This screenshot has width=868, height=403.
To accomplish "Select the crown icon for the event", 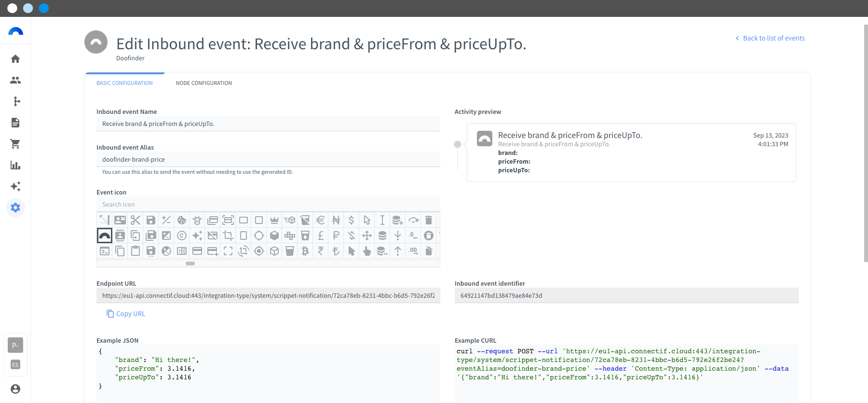I will [x=274, y=220].
